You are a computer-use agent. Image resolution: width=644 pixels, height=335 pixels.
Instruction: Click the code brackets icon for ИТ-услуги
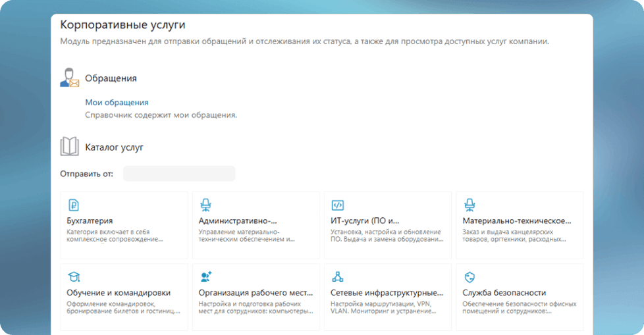(x=337, y=205)
